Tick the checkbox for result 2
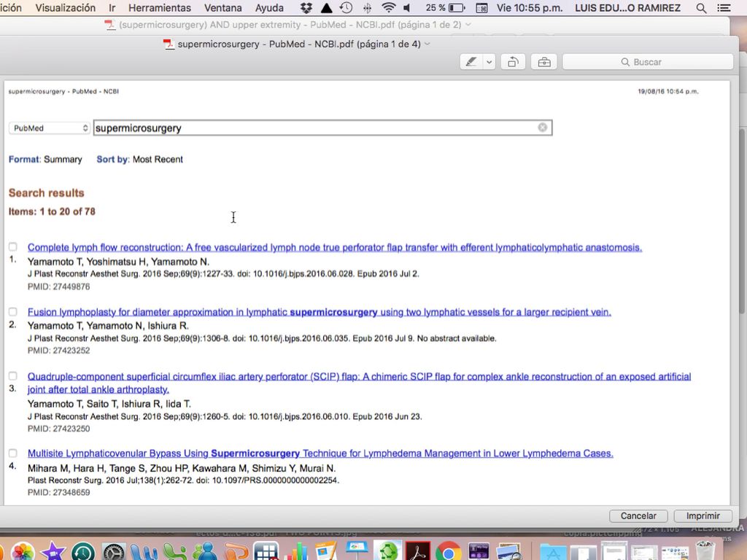Viewport: 747px width, 560px height. (x=13, y=312)
